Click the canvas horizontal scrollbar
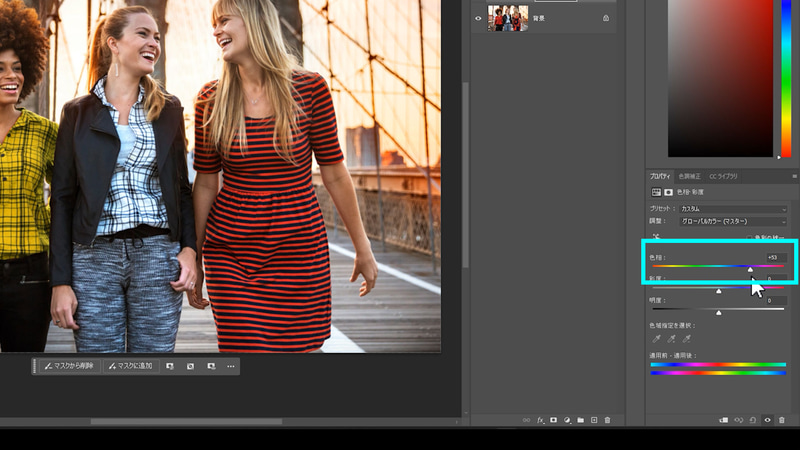This screenshot has height=450, width=800. click(x=186, y=421)
